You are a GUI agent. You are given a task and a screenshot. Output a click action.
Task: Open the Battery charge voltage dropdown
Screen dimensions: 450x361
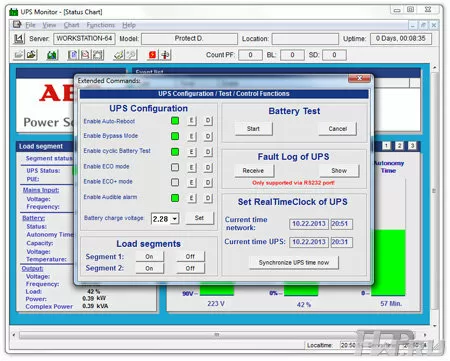pos(175,219)
